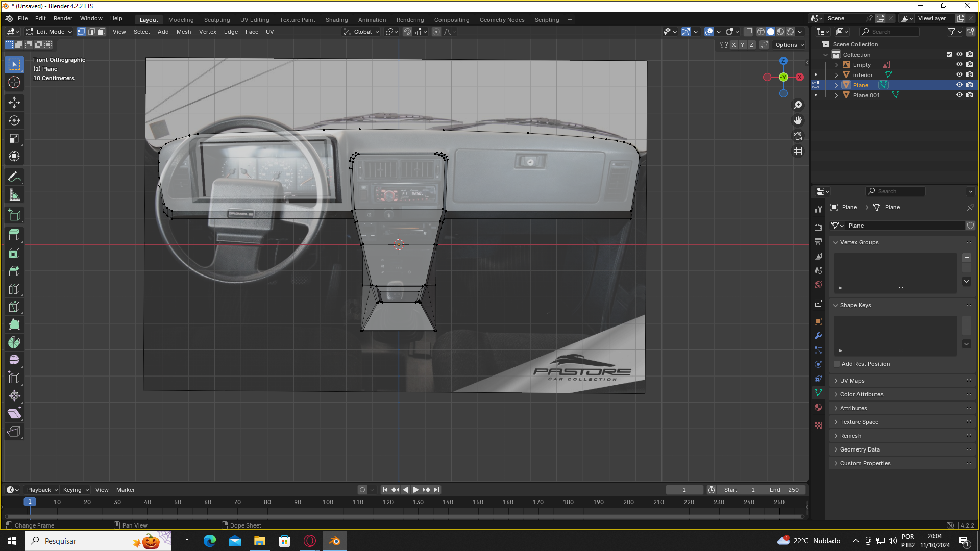The height and width of the screenshot is (551, 980).
Task: Activate the Measure tool
Action: (14, 195)
